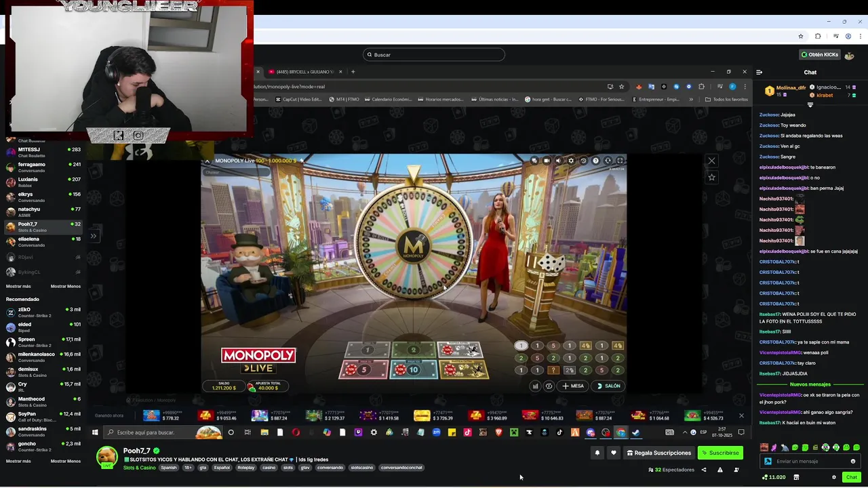The height and width of the screenshot is (488, 868).
Task: Click the user icon right of the report icon
Action: click(x=736, y=470)
